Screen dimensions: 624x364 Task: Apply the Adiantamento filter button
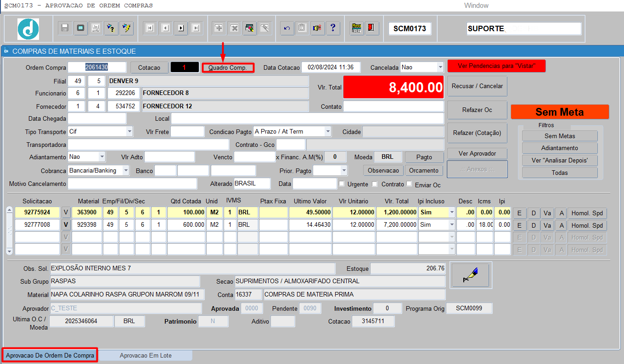point(560,148)
